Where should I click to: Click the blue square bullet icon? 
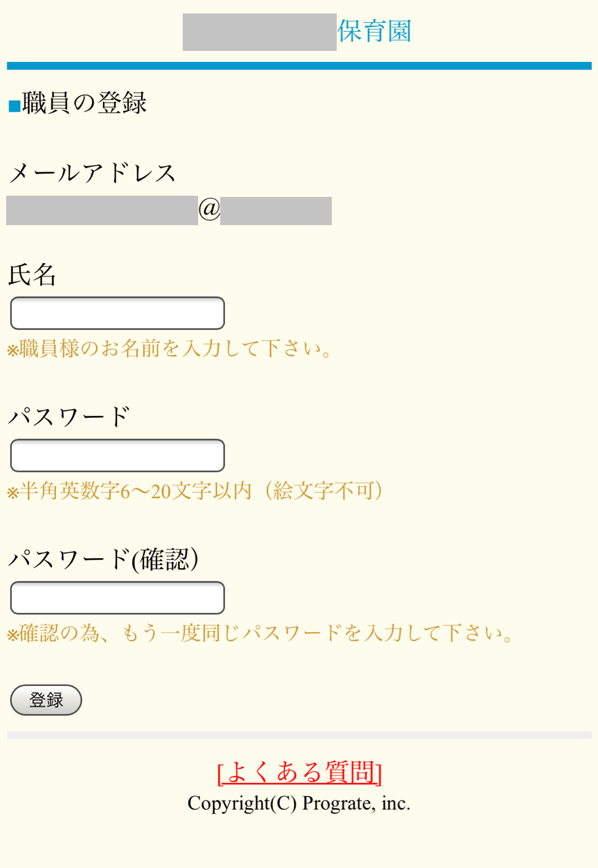click(x=14, y=107)
